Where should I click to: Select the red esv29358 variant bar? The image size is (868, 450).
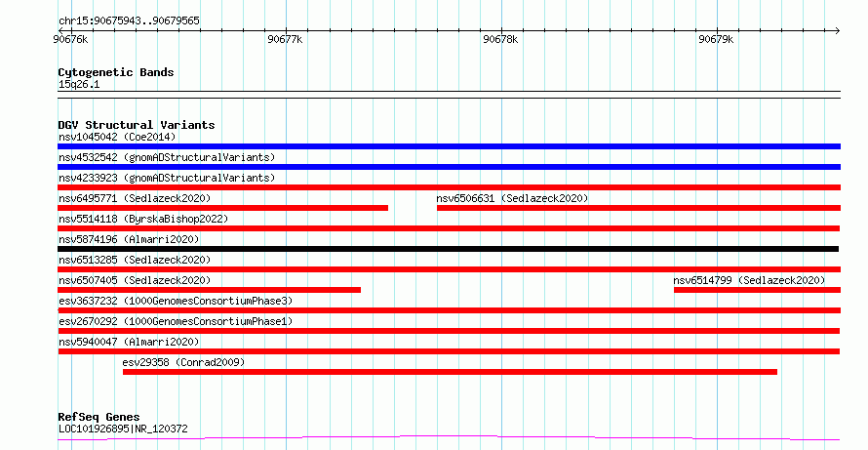[450, 372]
